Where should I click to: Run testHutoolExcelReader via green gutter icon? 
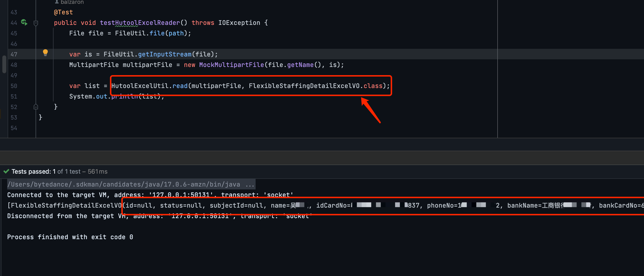click(x=24, y=22)
